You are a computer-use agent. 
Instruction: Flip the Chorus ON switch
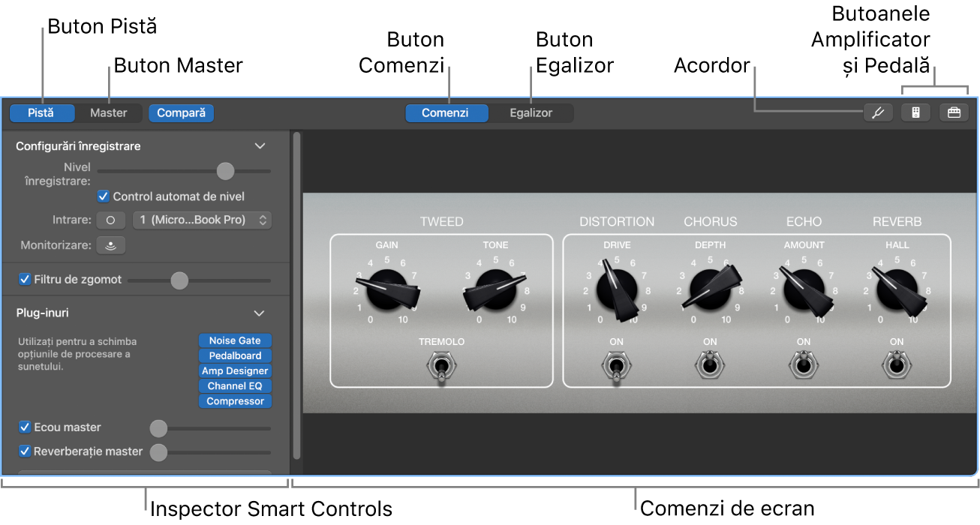[x=710, y=366]
